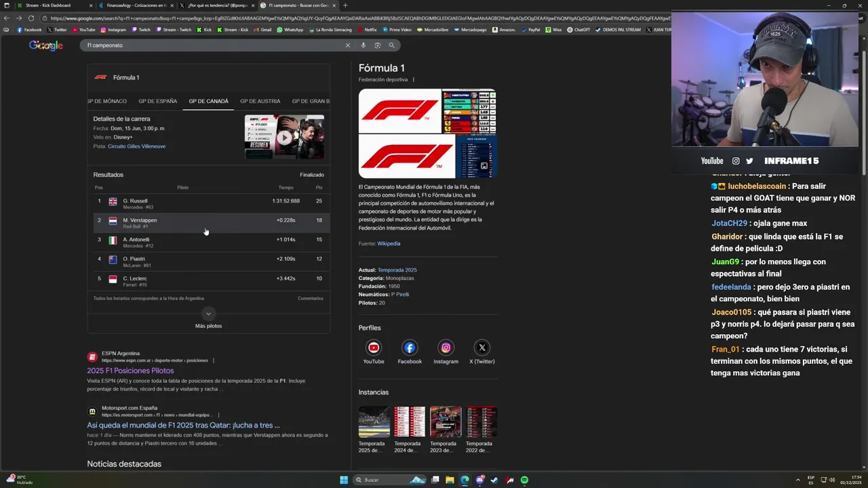Reload the page with refresh icon

pos(31,18)
